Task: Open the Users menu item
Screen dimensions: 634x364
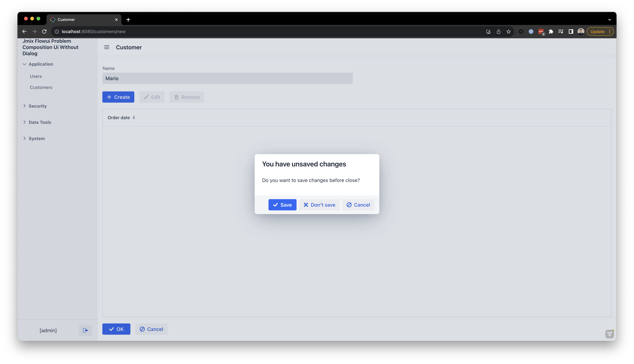Action: pos(36,76)
